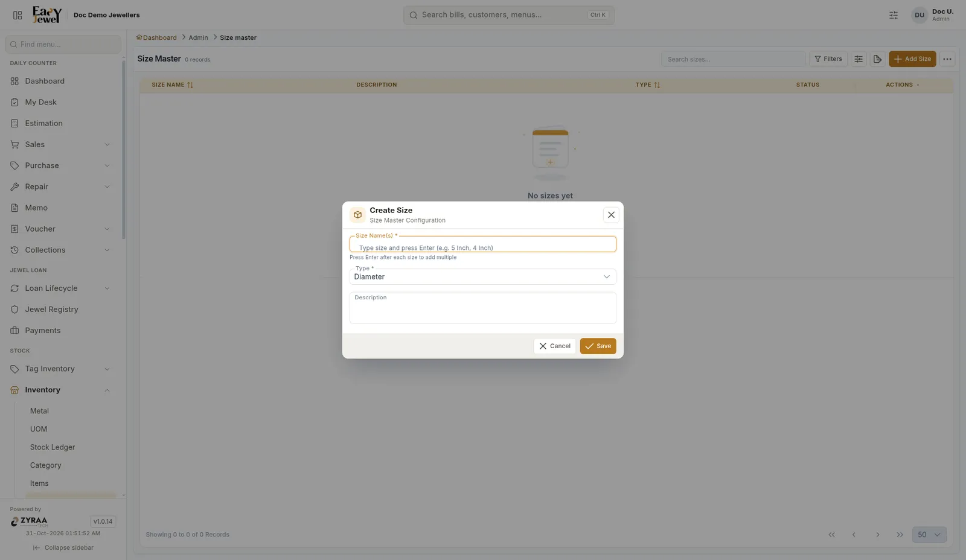This screenshot has height=560, width=966.
Task: Expand the Collections menu
Action: [x=63, y=250]
